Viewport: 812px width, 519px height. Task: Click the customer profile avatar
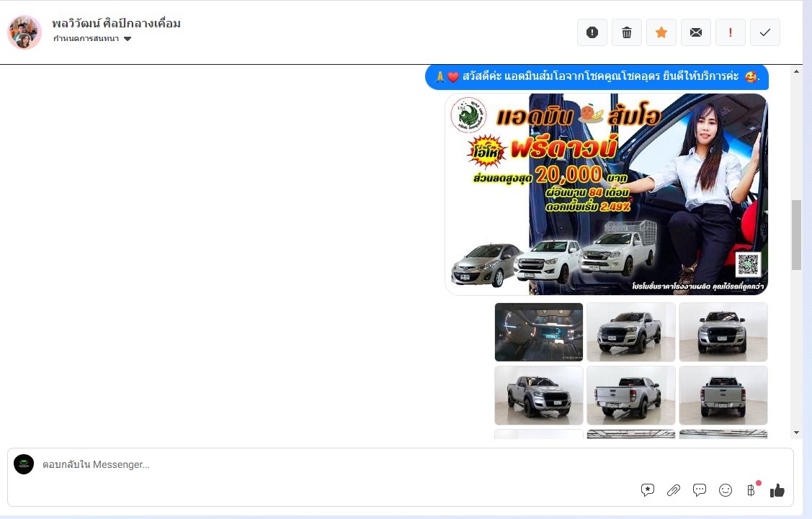coord(24,32)
